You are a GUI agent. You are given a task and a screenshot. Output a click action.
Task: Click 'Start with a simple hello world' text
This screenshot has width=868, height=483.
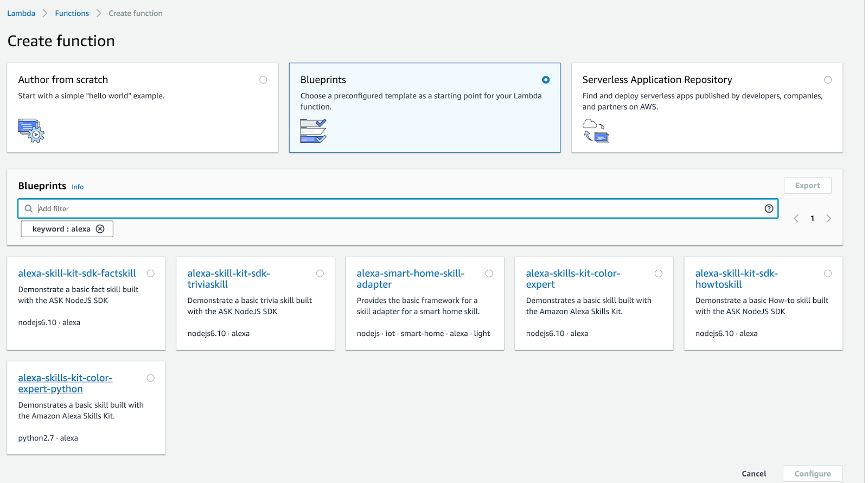(91, 96)
